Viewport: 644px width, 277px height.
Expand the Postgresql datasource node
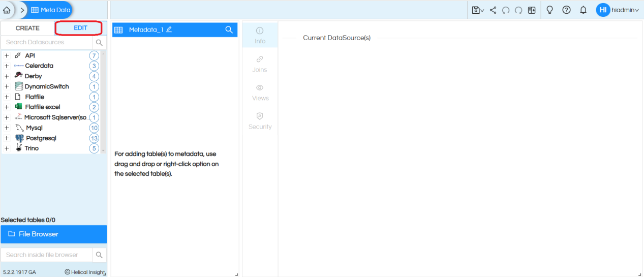[7, 138]
